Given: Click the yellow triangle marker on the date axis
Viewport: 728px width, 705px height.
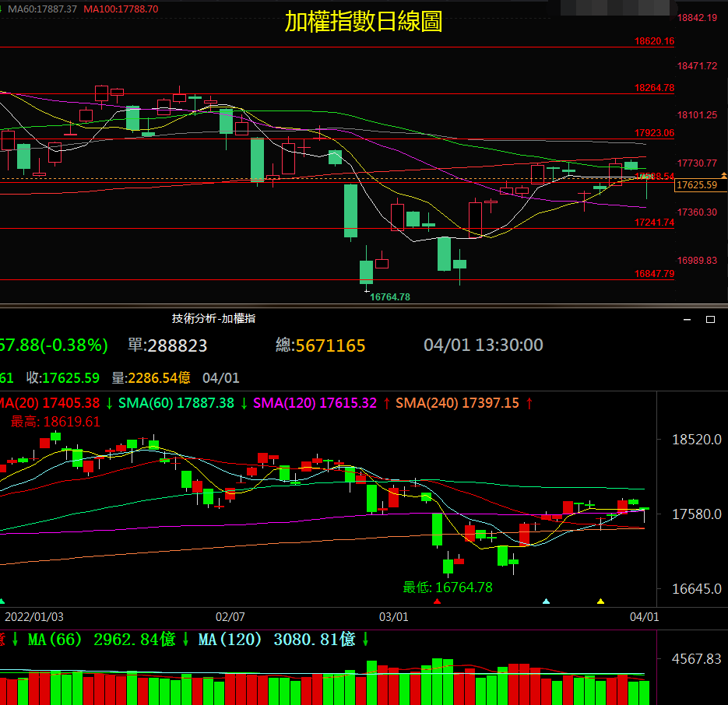Looking at the screenshot, I should (600, 602).
